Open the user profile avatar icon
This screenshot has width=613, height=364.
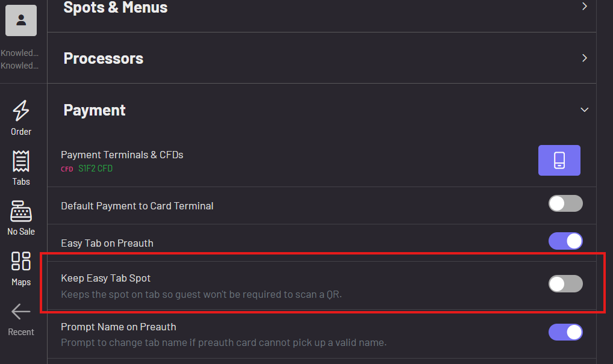(x=21, y=20)
